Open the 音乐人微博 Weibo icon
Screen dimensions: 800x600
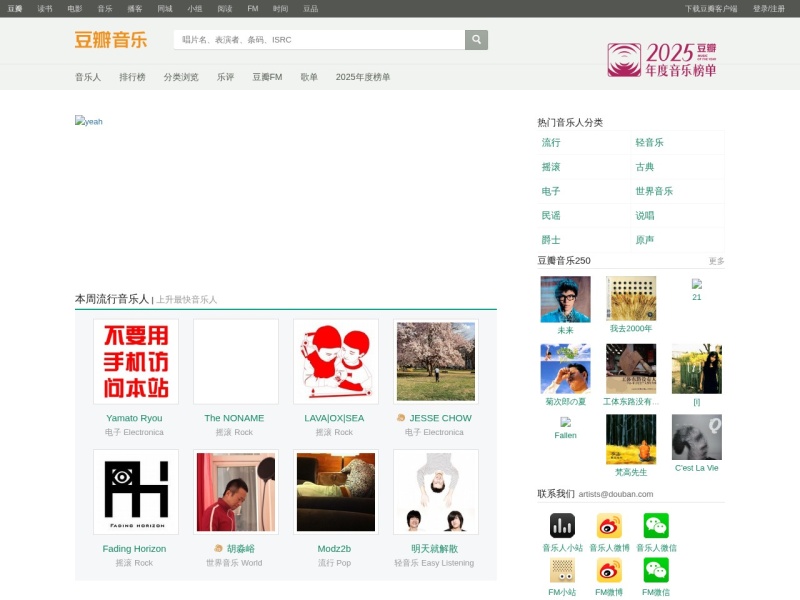609,526
